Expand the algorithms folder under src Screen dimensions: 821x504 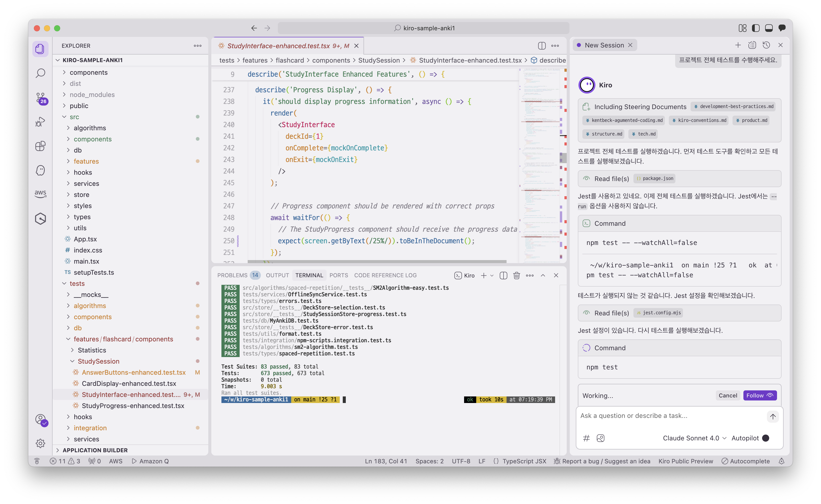[x=89, y=128]
